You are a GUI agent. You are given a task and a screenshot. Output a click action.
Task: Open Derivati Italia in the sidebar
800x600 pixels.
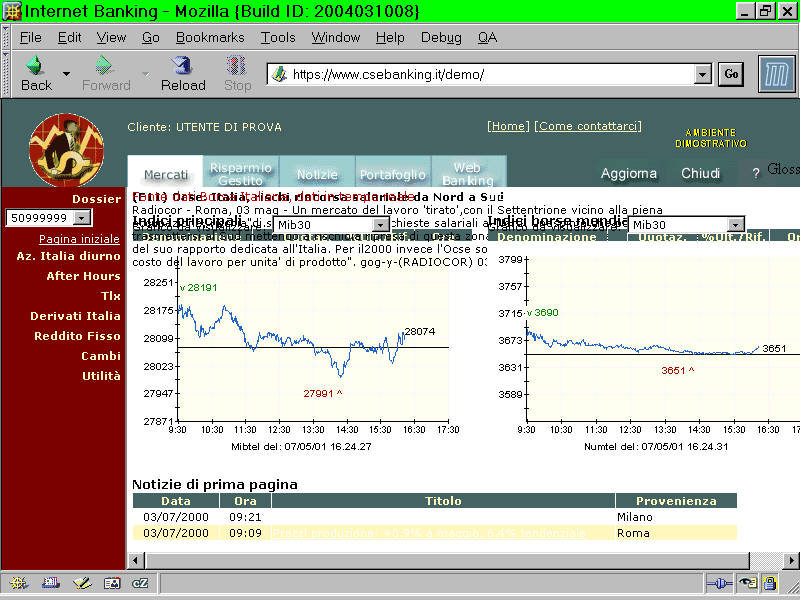(x=75, y=316)
